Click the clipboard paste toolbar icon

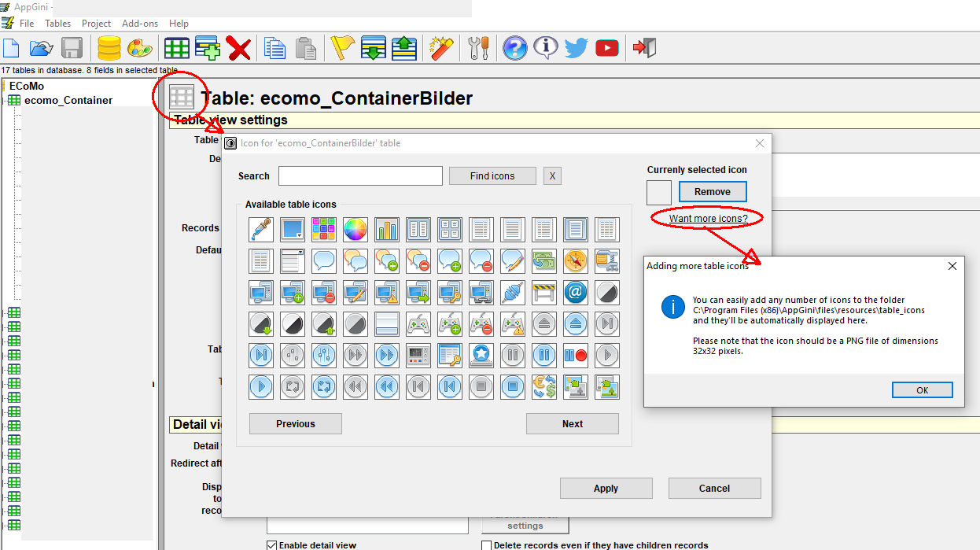pyautogui.click(x=306, y=48)
